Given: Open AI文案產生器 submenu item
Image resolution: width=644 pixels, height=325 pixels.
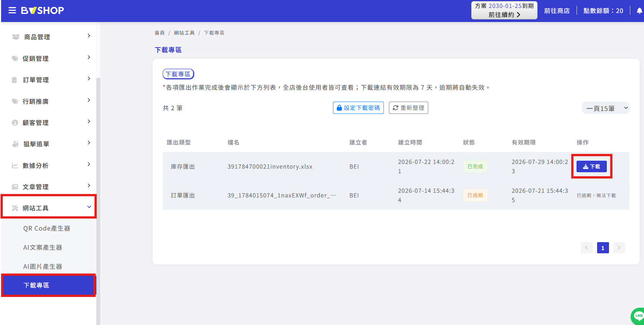Looking at the screenshot, I should coord(43,248).
